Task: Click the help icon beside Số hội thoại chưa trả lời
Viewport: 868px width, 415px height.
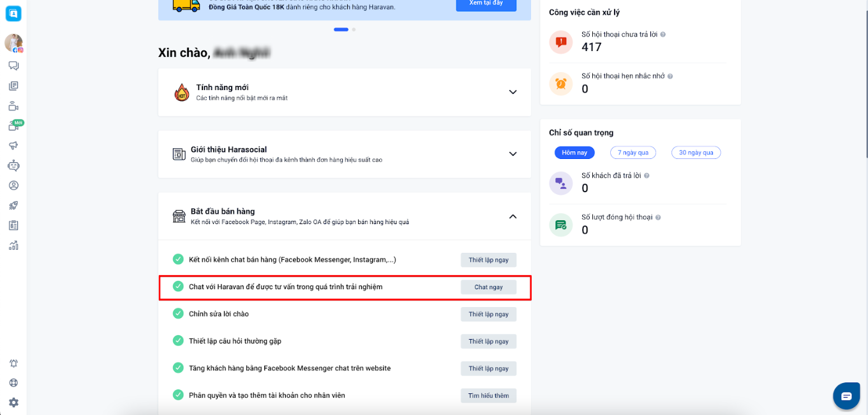Action: pos(663,34)
